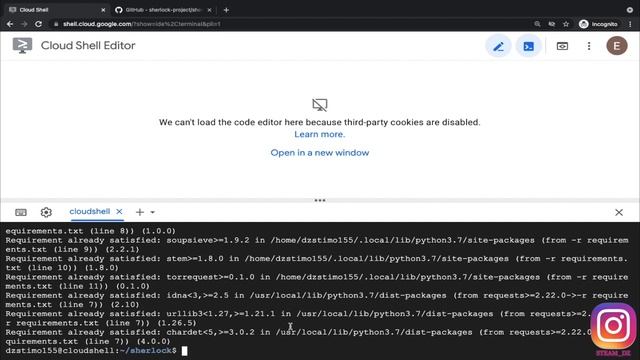Open the Incognito profile indicator
The width and height of the screenshot is (640, 360).
(x=598, y=24)
